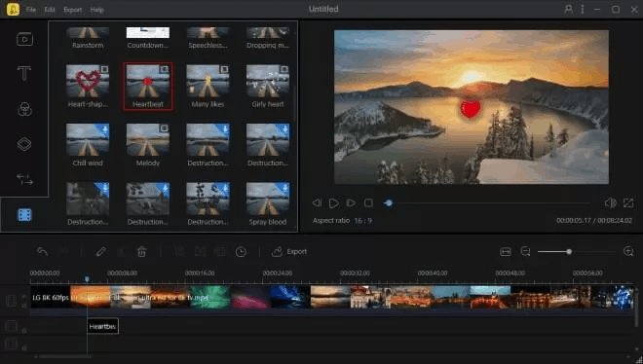Open the Overlays panel icon in the sidebar
This screenshot has width=643, height=364.
[24, 144]
